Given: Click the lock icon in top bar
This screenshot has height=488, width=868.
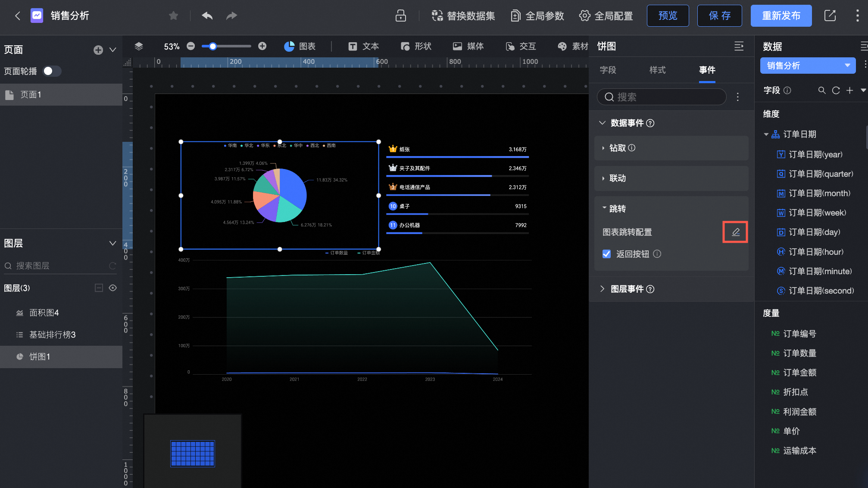Looking at the screenshot, I should 401,16.
